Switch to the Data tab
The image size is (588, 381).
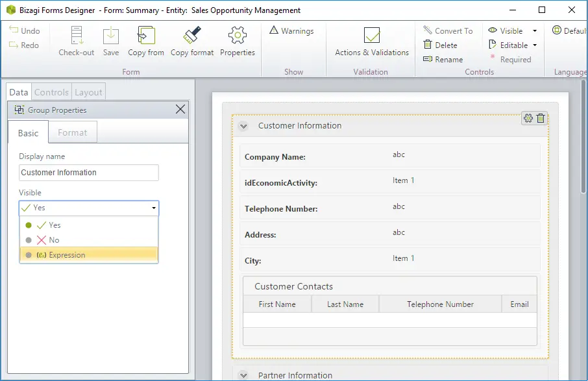point(19,92)
